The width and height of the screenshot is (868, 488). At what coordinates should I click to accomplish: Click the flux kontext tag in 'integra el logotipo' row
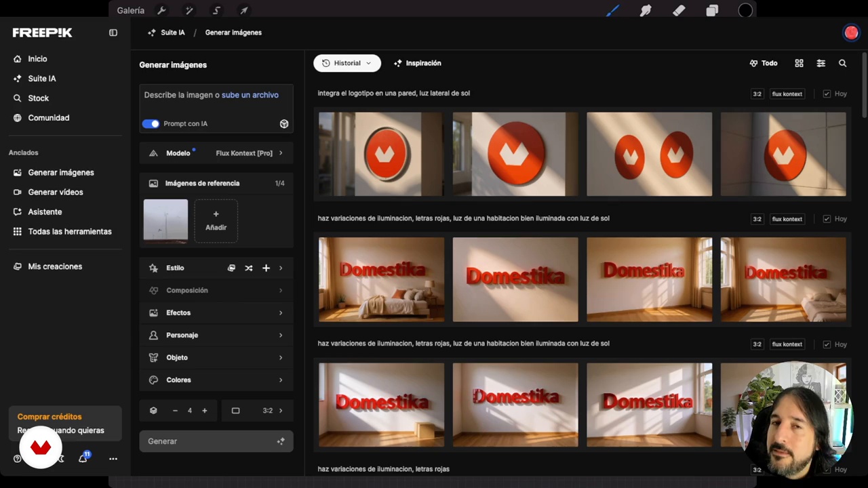787,94
